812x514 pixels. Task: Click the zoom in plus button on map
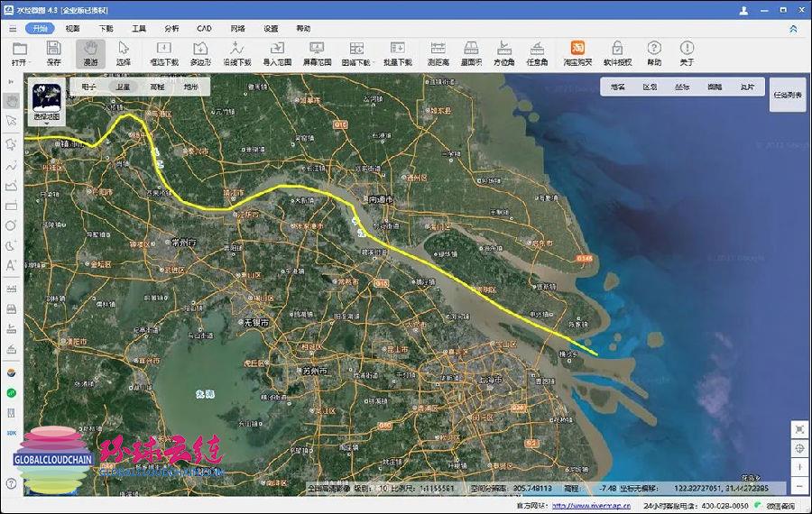tap(799, 466)
